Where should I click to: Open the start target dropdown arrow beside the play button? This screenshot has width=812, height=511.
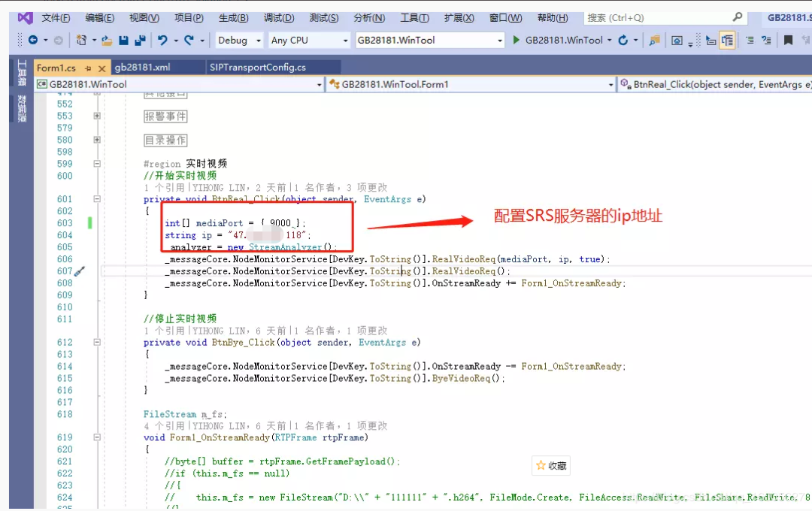[x=610, y=40]
